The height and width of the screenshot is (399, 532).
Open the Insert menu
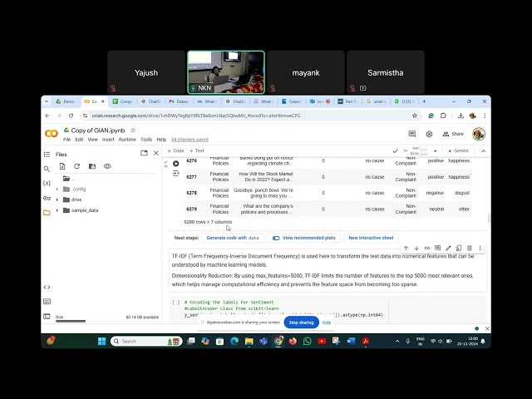click(108, 140)
